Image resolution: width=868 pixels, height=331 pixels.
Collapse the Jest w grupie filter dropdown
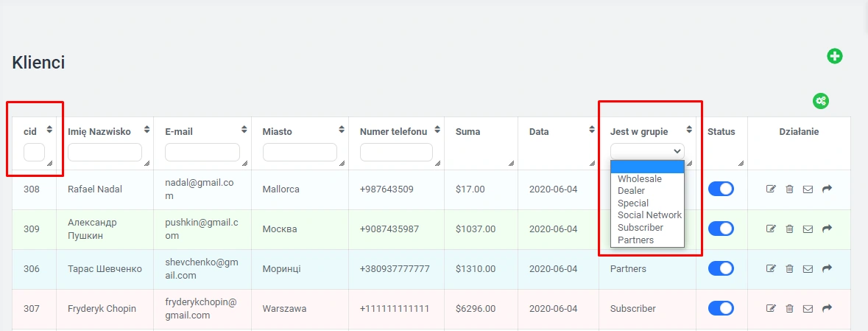coord(647,151)
